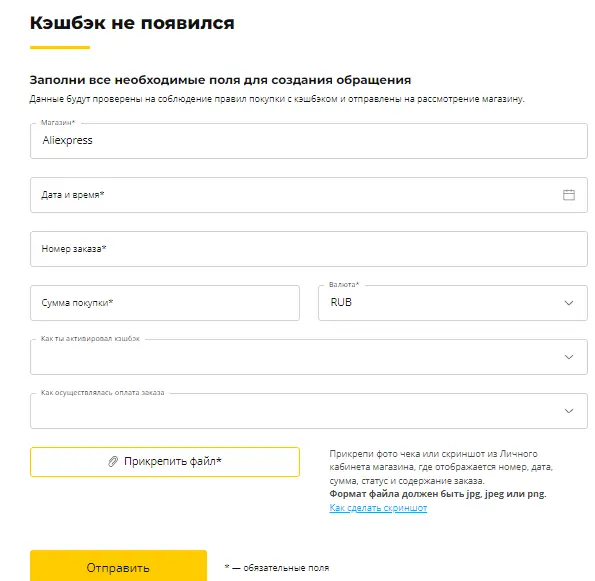Click into the Сумма покупки field
This screenshot has height=581, width=595.
pos(165,303)
